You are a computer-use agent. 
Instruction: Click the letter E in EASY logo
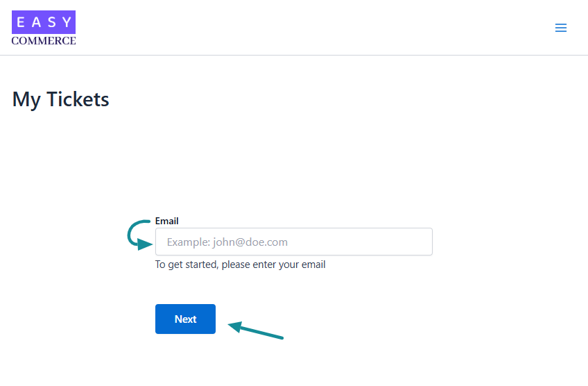[x=21, y=22]
